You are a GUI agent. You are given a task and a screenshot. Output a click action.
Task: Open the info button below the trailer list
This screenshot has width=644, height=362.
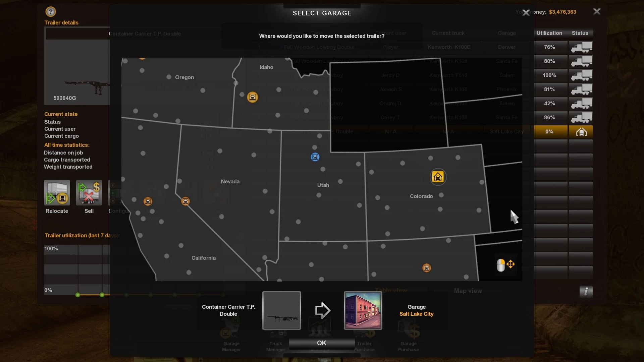pos(586,291)
